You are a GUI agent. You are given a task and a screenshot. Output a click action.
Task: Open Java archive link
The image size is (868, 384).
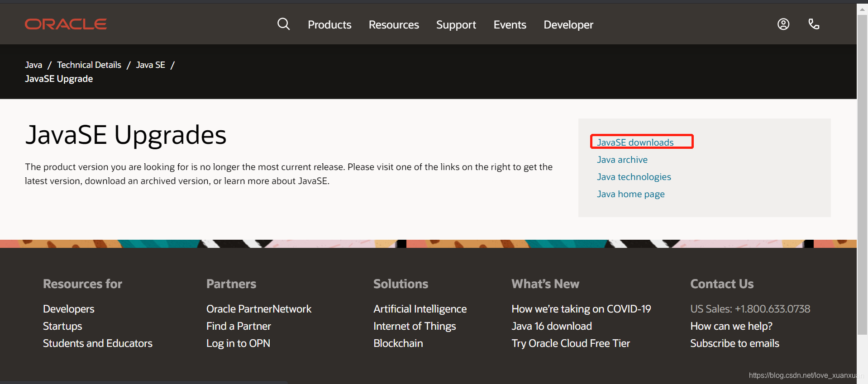[x=622, y=160]
